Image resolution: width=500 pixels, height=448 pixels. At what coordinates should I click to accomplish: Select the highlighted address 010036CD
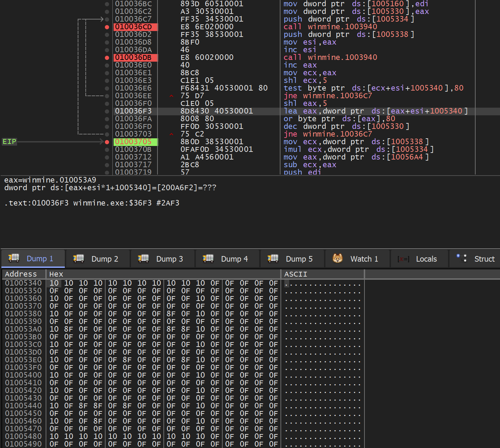click(136, 27)
